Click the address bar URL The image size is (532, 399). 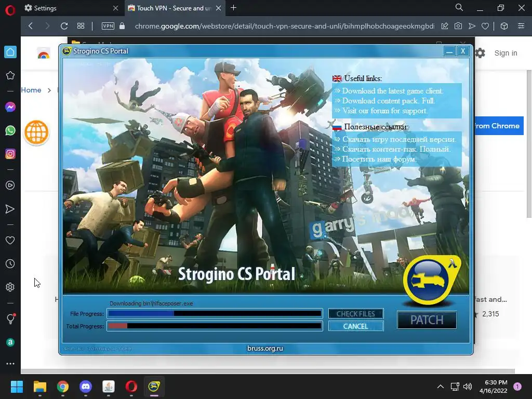pos(284,26)
